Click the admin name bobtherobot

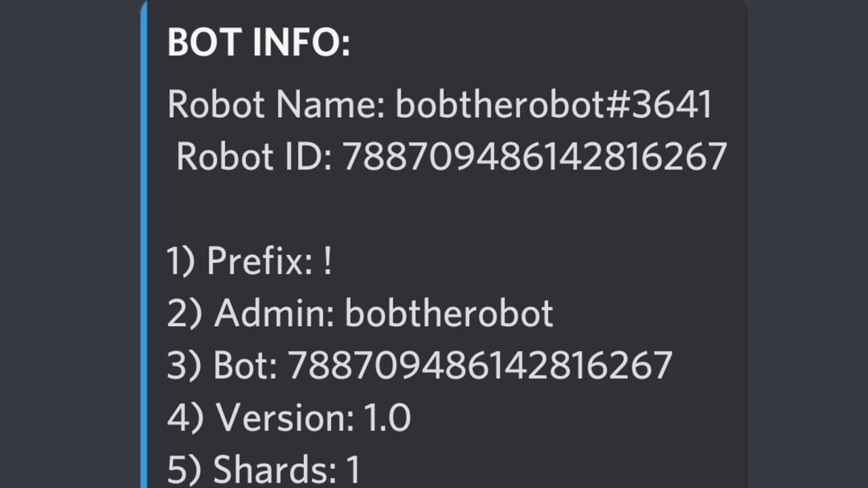click(449, 313)
